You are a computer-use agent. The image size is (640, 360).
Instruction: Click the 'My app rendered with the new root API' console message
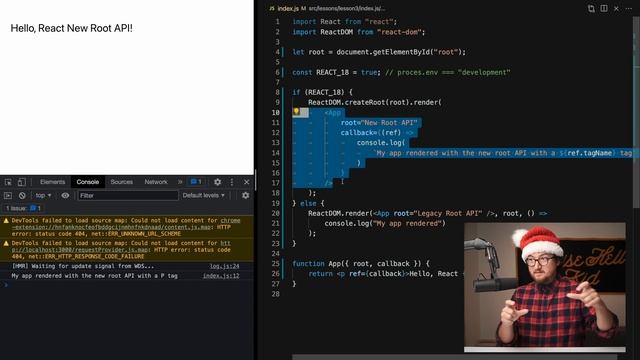[94, 276]
